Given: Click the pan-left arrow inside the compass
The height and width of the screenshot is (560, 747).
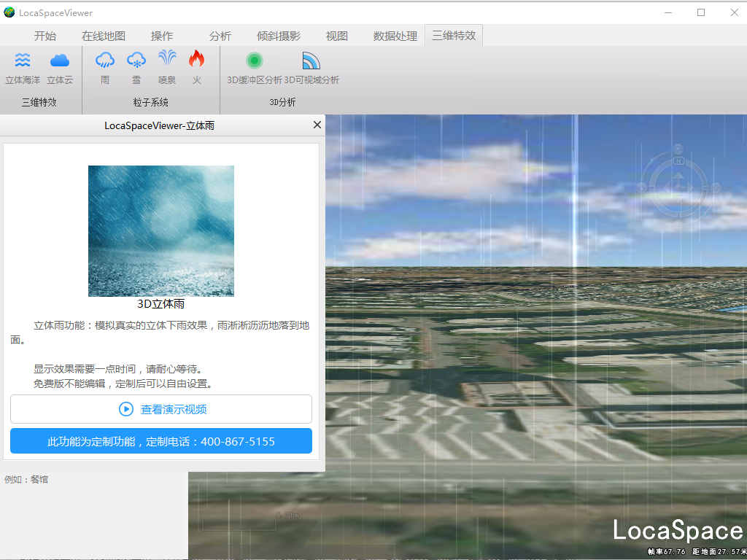Looking at the screenshot, I should click(x=667, y=187).
